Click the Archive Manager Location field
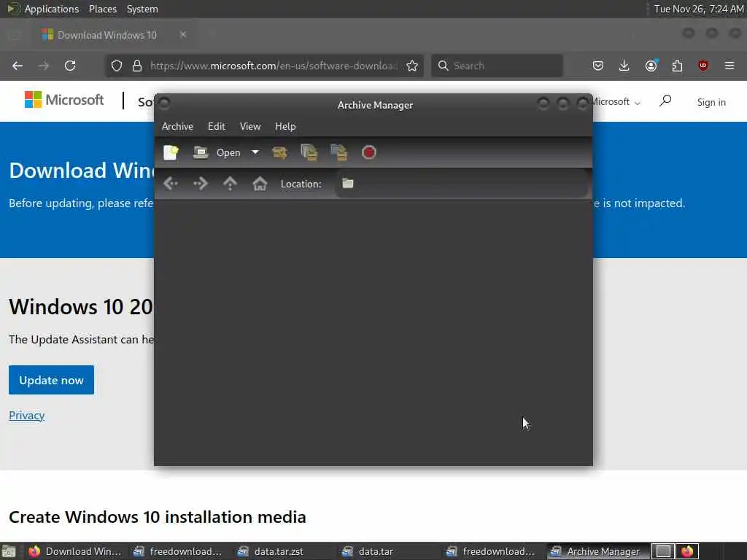The width and height of the screenshot is (747, 560). pos(462,184)
